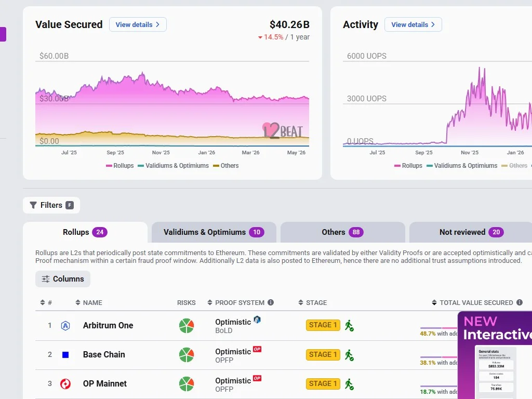Open OP Mainnet risk pie chart
The image size is (532, 399).
point(187,384)
